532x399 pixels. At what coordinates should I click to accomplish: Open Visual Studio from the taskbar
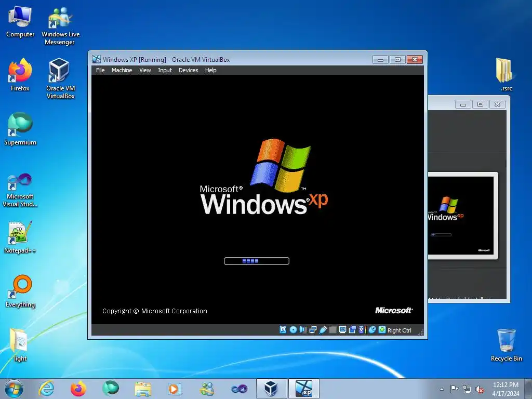239,389
